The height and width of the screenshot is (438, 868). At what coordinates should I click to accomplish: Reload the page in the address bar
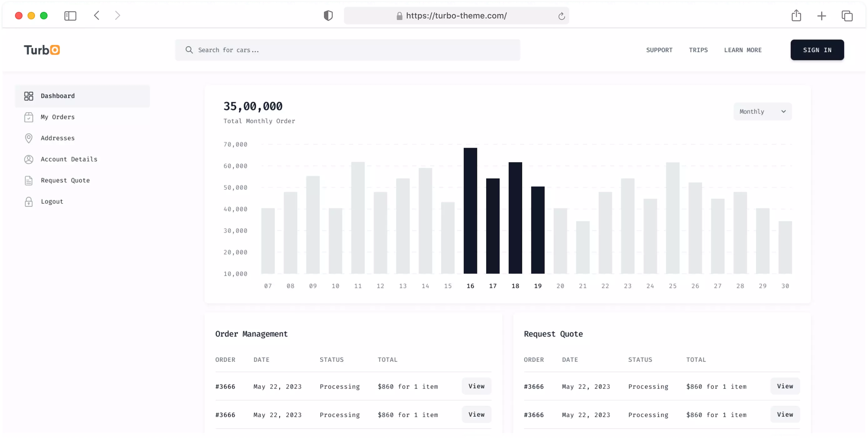coord(561,16)
